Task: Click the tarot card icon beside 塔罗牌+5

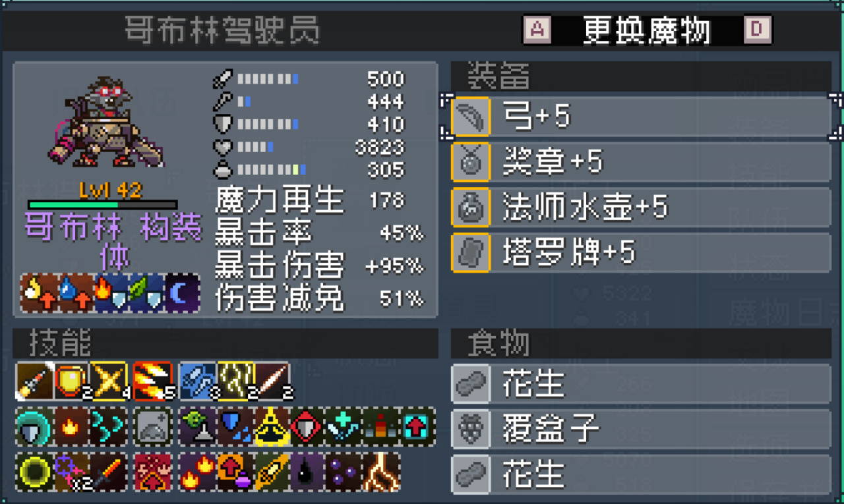Action: 471,252
